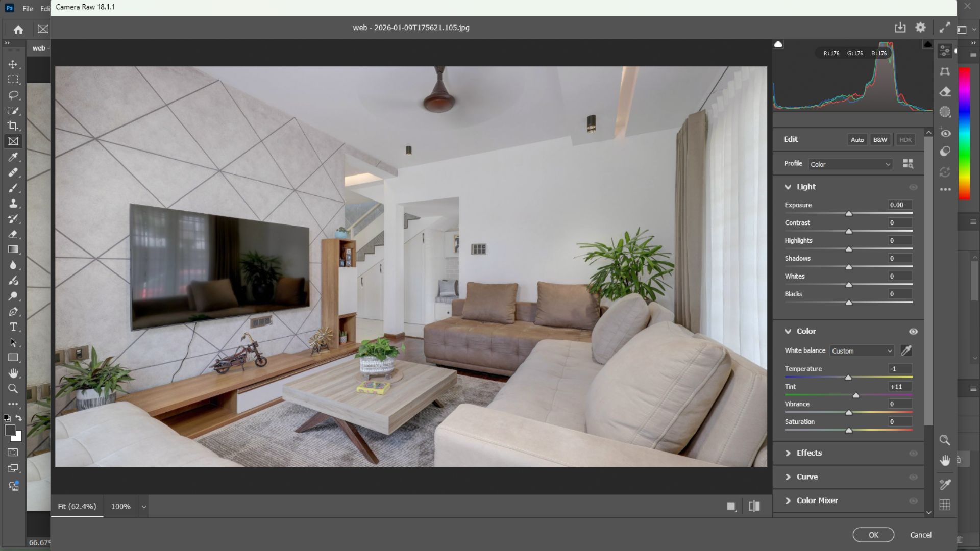Toggle full screen mode arrows icon
Image resolution: width=980 pixels, height=551 pixels.
click(945, 28)
